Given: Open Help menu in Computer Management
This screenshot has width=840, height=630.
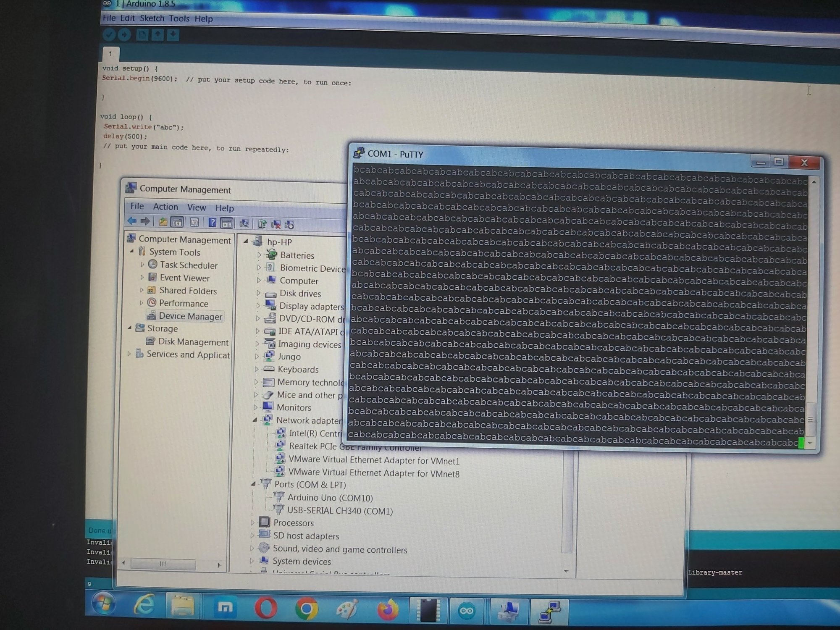Looking at the screenshot, I should point(225,208).
